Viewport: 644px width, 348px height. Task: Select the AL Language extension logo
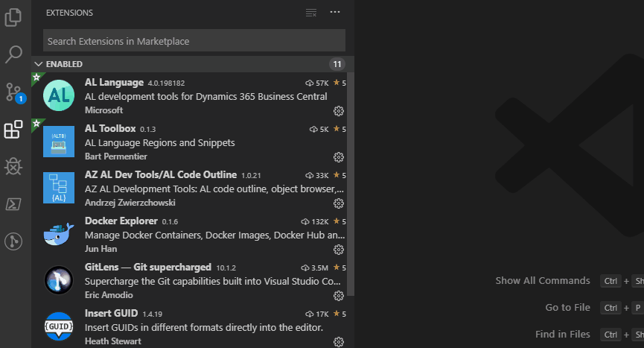tap(59, 95)
